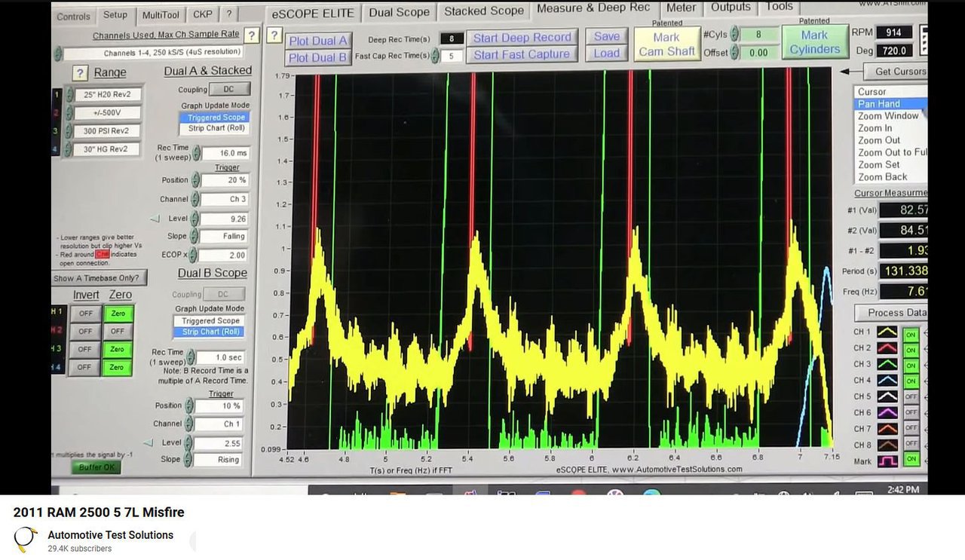The width and height of the screenshot is (965, 560).
Task: Click Mark Cylinders button
Action: [x=814, y=42]
